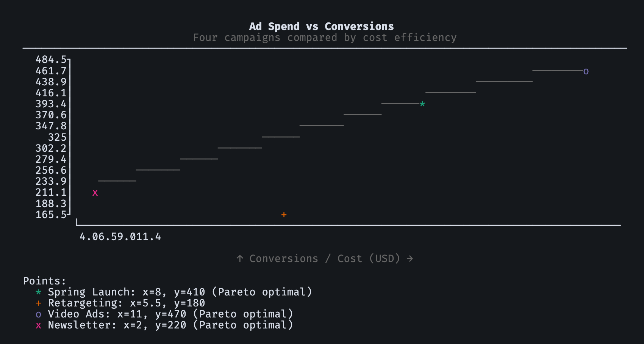Click the orange plus beside Retargeting legend
The height and width of the screenshot is (344, 644).
(x=38, y=303)
